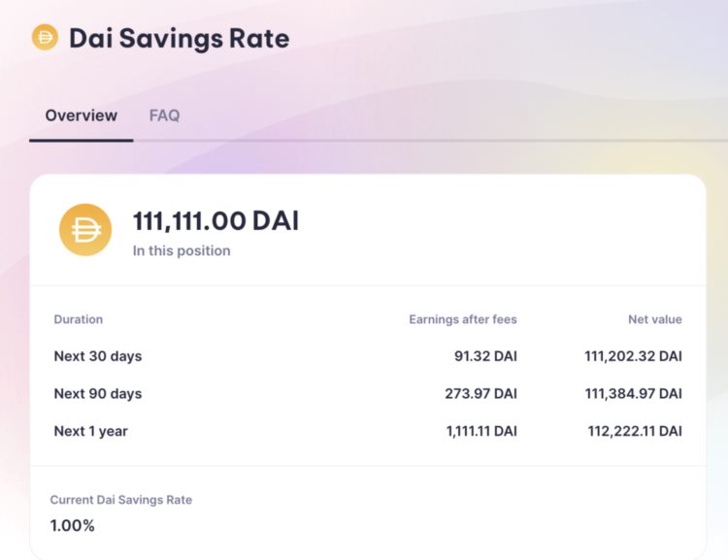Click the 91.32 DAI earnings value
Image resolution: width=728 pixels, height=560 pixels.
pos(485,356)
